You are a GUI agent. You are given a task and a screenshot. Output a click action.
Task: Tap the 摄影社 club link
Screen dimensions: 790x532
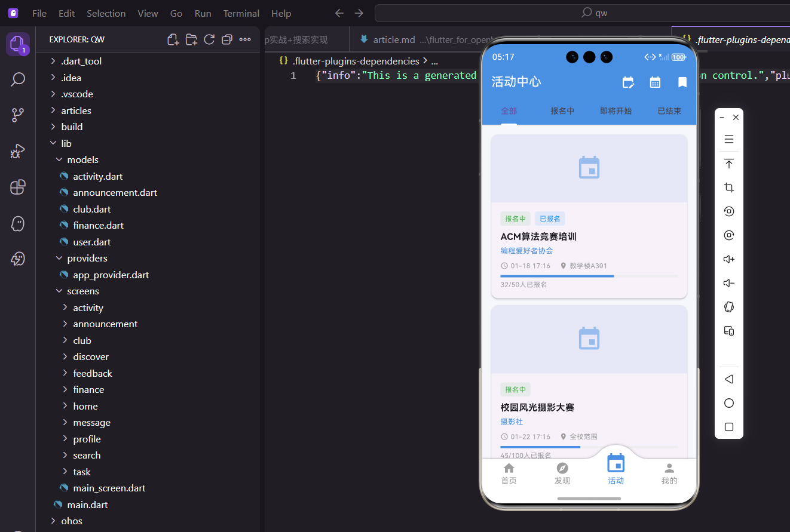(x=512, y=422)
